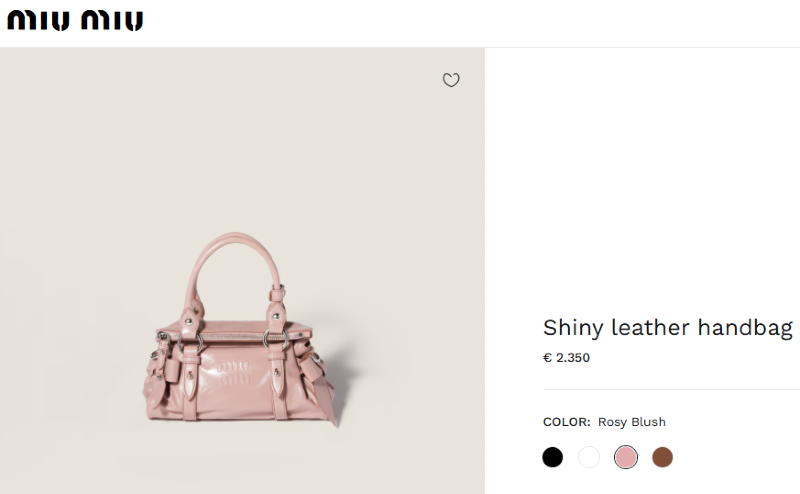Click the embossed miu miu logo on bag
This screenshot has height=494, width=800.
coord(234,373)
